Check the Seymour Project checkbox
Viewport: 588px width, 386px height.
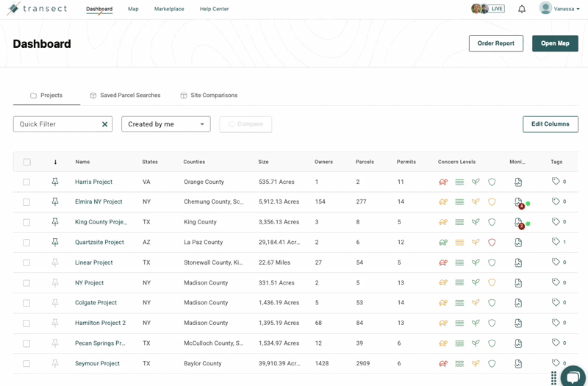click(x=26, y=363)
